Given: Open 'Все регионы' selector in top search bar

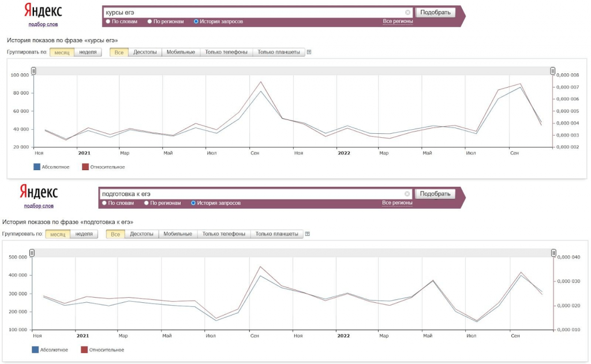Looking at the screenshot, I should [x=398, y=21].
